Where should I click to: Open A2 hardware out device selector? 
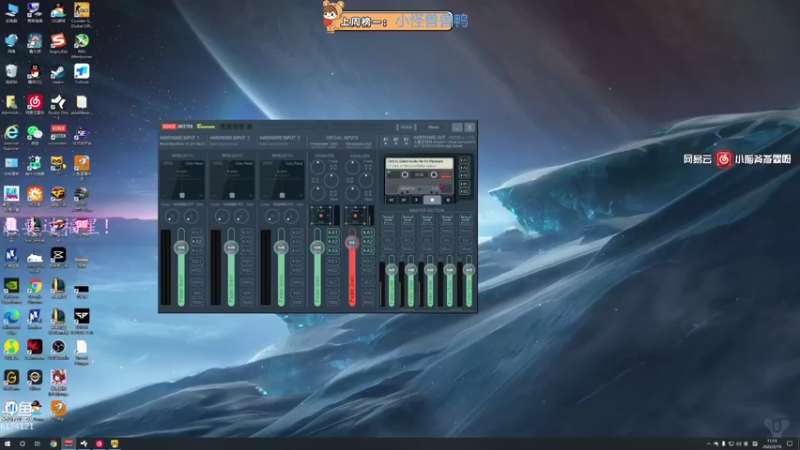tap(396, 140)
